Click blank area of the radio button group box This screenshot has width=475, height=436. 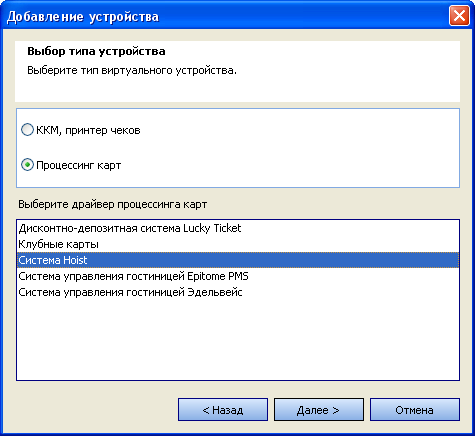click(x=300, y=148)
